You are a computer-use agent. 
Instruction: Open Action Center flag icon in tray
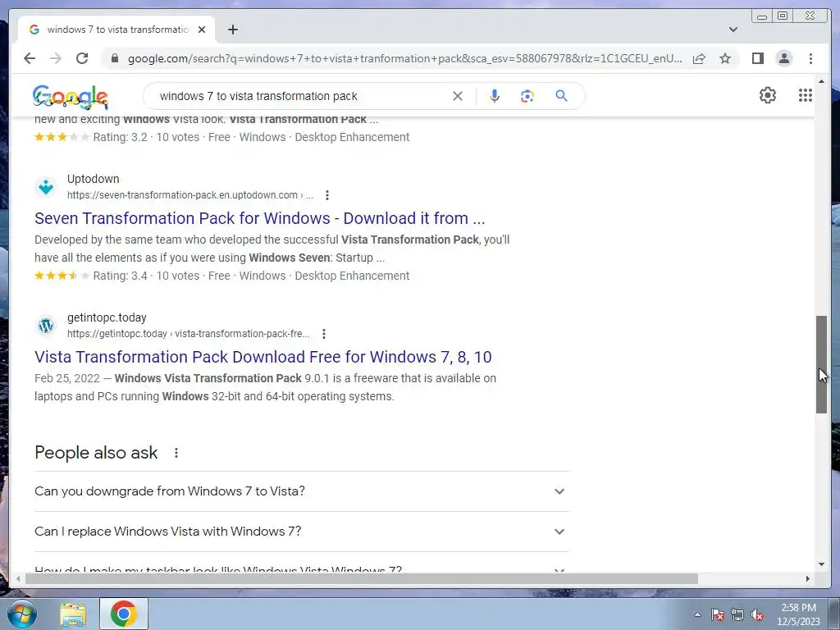pos(717,615)
